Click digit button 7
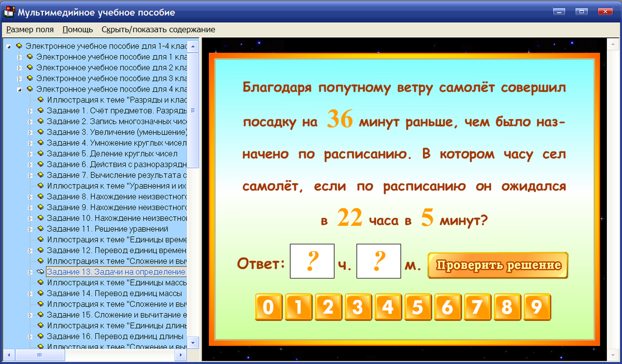 pyautogui.click(x=477, y=307)
